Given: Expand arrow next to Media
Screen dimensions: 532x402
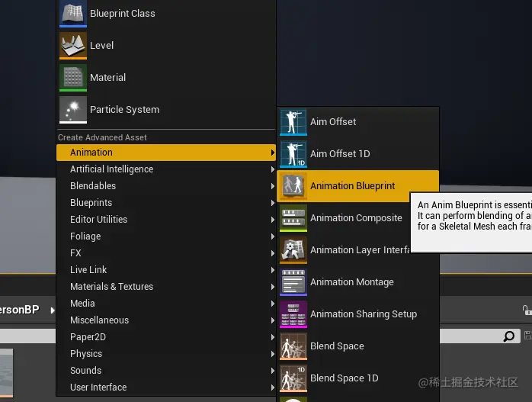Looking at the screenshot, I should click(x=272, y=304).
